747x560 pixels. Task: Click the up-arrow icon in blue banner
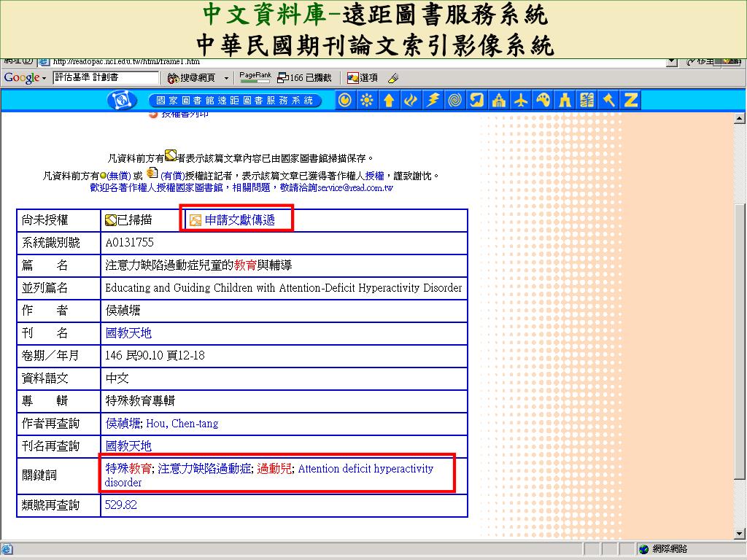388,101
